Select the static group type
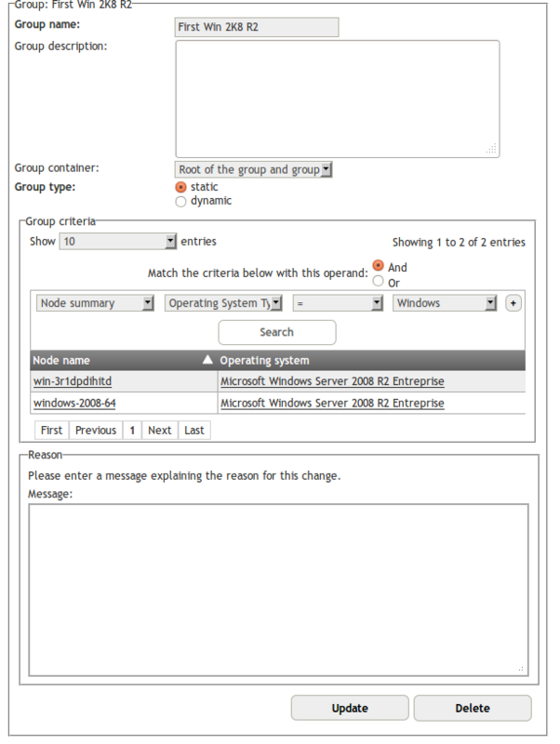The image size is (560, 744). pos(180,187)
